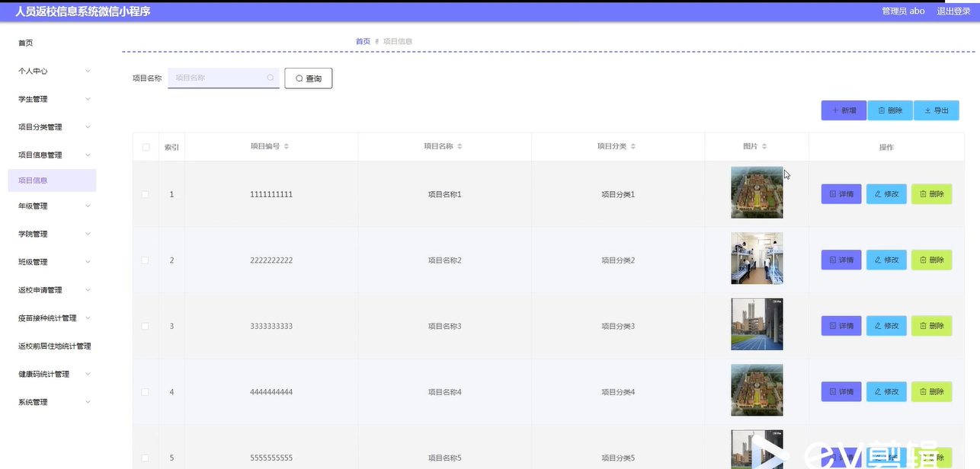Click the cell 项目名称5
The width and height of the screenshot is (980, 469).
tap(445, 458)
